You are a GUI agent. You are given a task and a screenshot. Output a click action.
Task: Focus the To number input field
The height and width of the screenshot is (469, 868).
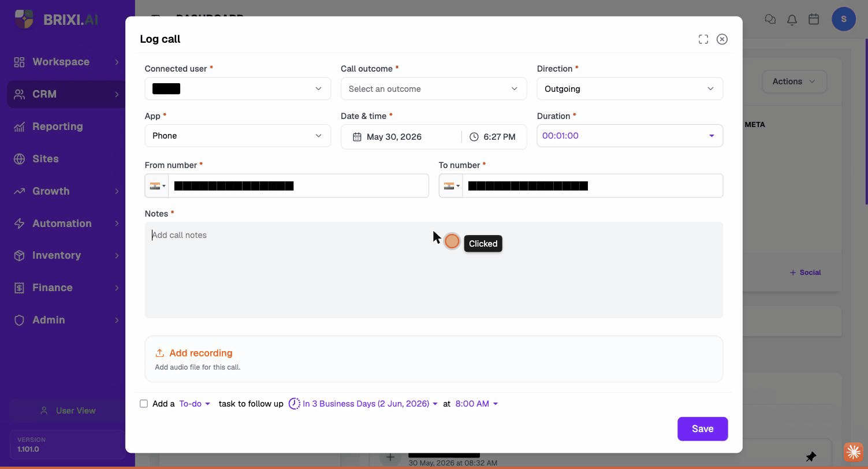click(x=592, y=186)
